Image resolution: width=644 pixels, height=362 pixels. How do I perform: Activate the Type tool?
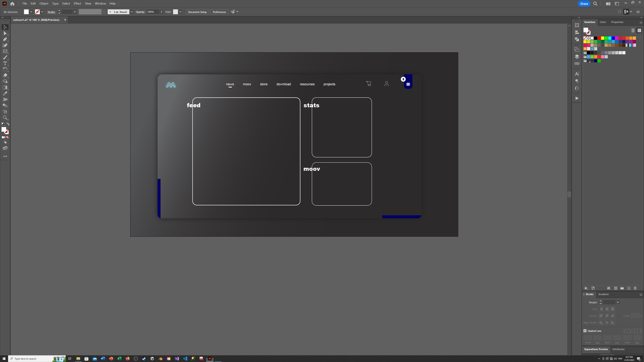click(5, 64)
